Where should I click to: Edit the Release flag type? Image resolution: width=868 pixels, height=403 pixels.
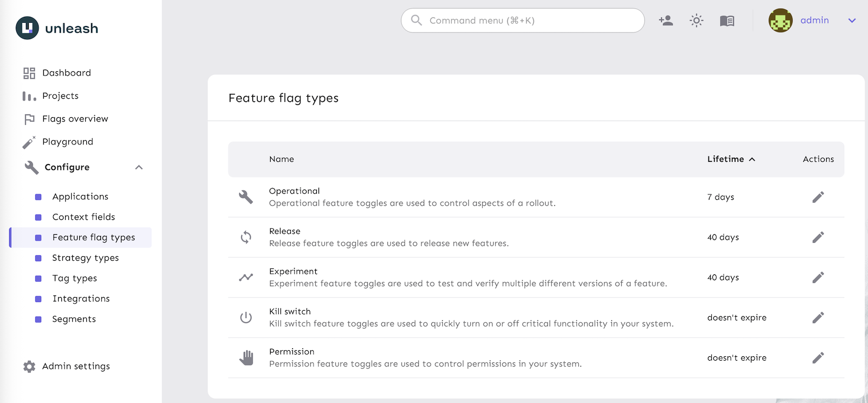818,237
